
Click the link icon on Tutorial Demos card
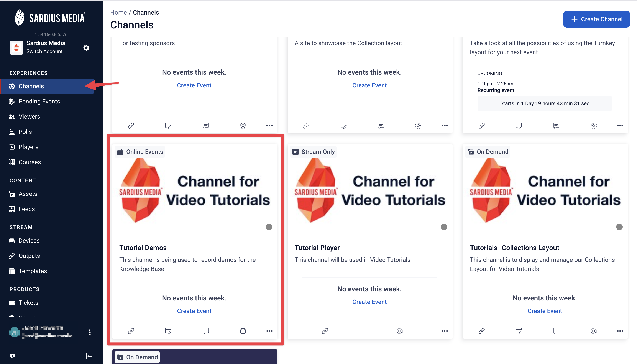click(x=131, y=331)
